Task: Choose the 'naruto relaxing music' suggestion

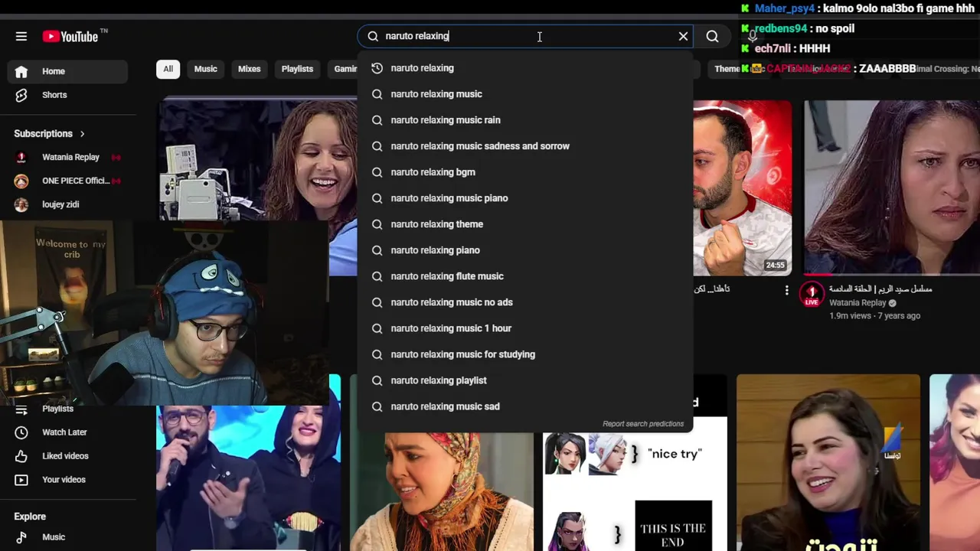Action: coord(524,94)
